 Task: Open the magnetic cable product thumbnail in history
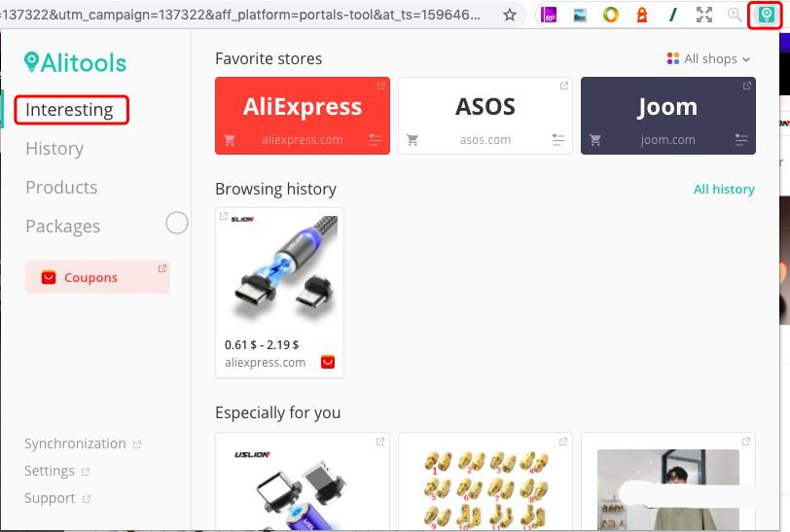click(x=279, y=269)
